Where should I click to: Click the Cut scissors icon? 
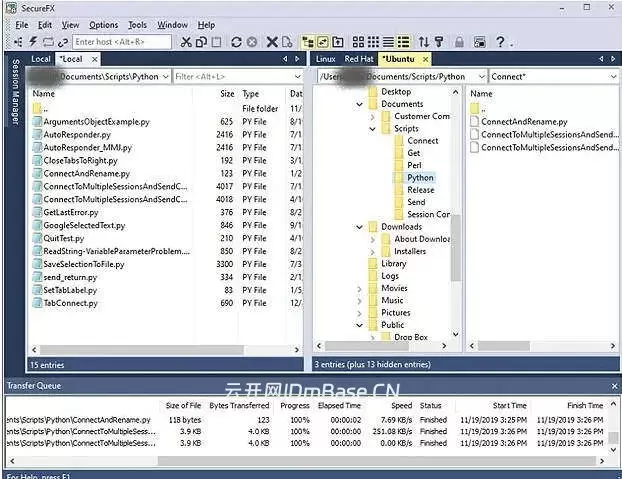click(x=186, y=42)
